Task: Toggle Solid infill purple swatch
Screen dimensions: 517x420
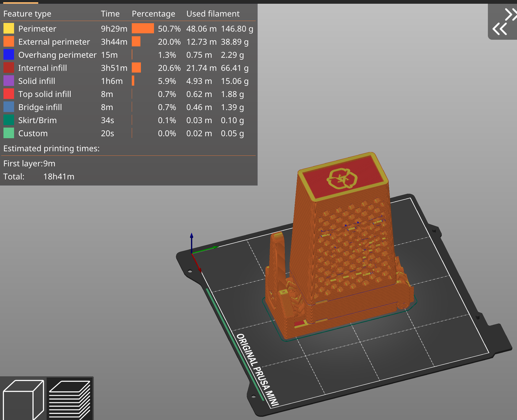Action: point(9,81)
